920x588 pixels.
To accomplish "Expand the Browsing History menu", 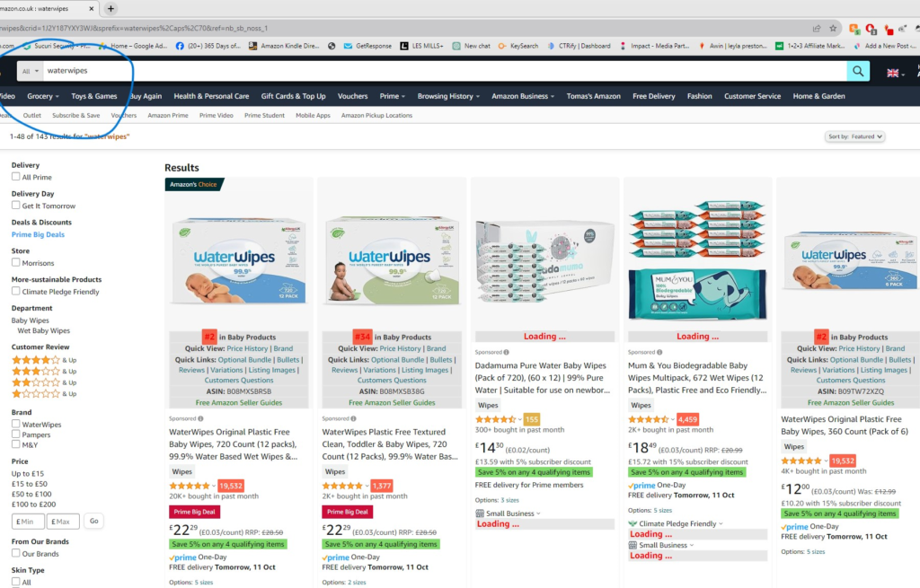I will click(448, 96).
